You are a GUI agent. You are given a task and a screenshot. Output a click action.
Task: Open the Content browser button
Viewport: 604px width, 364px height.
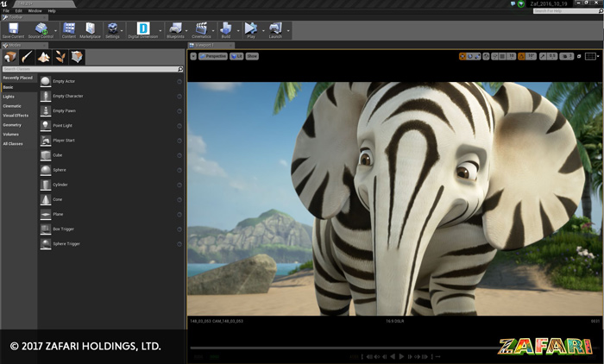(x=69, y=28)
